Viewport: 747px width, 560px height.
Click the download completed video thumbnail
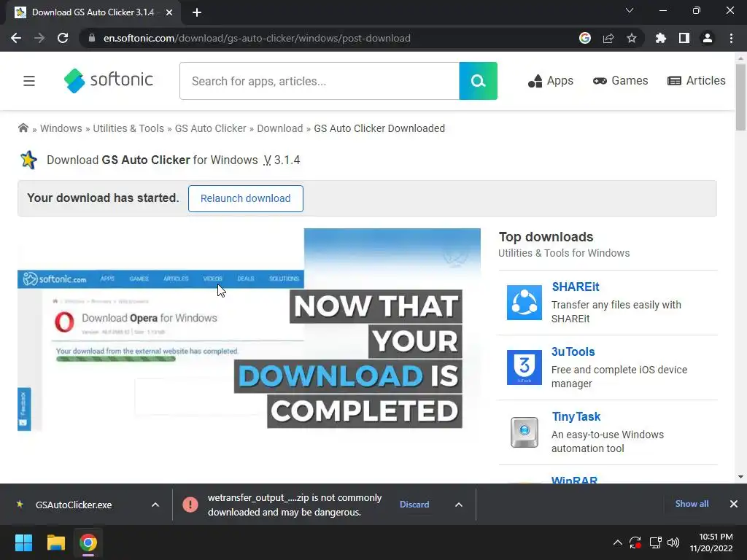pos(249,330)
